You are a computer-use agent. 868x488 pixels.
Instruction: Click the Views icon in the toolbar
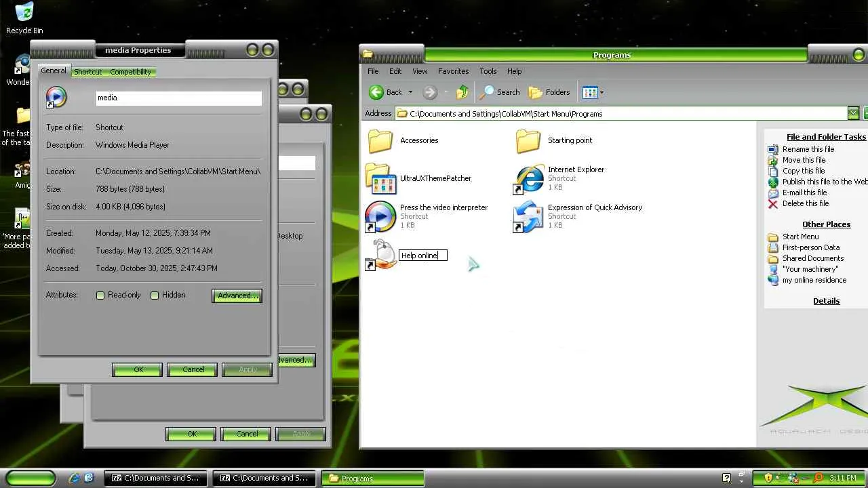point(589,92)
